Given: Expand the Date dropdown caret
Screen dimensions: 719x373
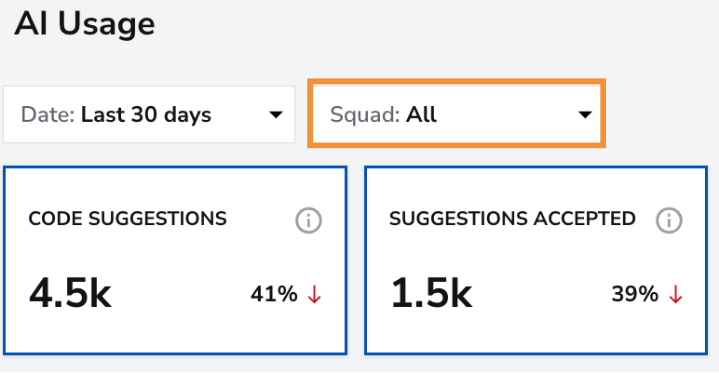Looking at the screenshot, I should [276, 115].
